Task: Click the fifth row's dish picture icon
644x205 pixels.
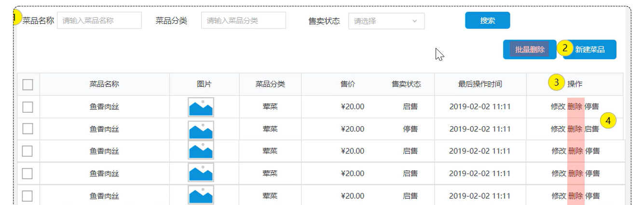Action: 201,195
